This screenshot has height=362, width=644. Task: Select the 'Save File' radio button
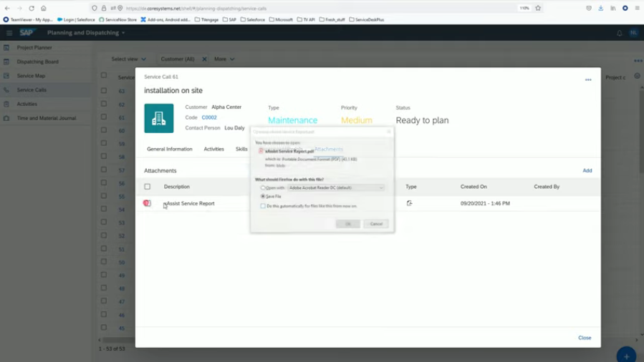[263, 196]
